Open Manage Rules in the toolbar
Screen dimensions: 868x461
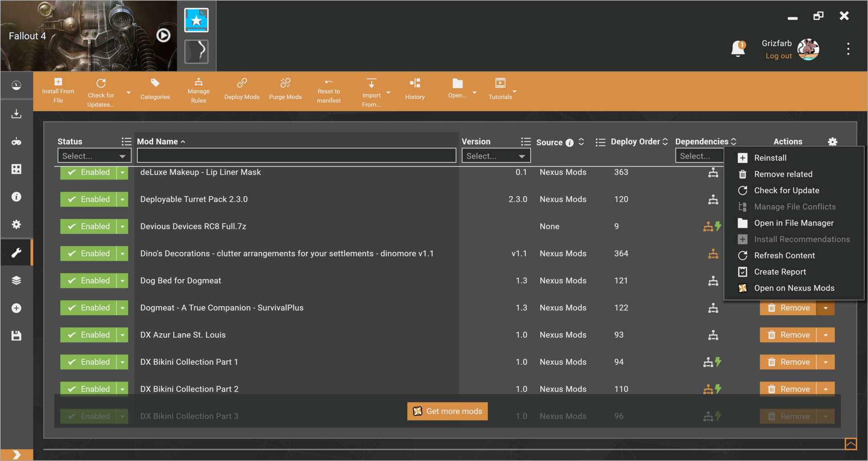(198, 91)
